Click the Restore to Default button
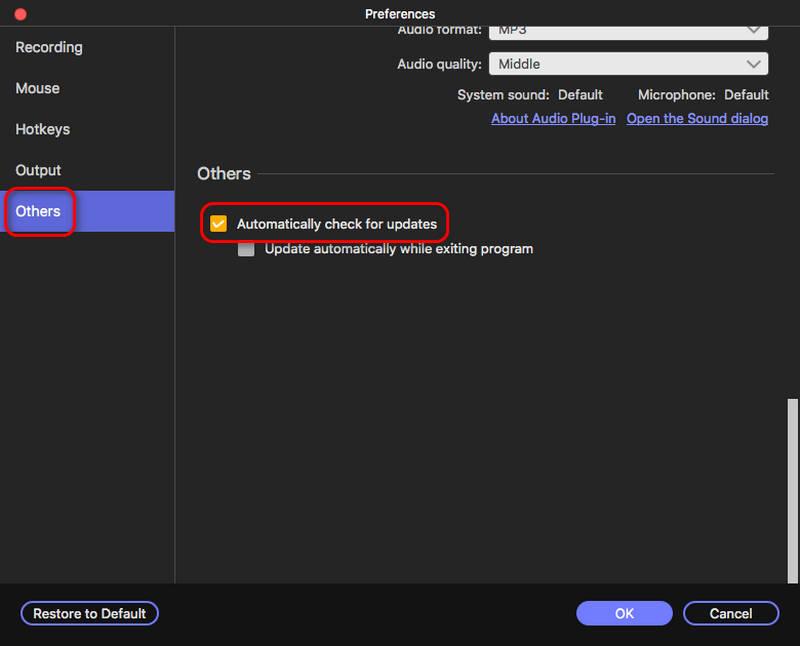The image size is (800, 646). coord(89,613)
